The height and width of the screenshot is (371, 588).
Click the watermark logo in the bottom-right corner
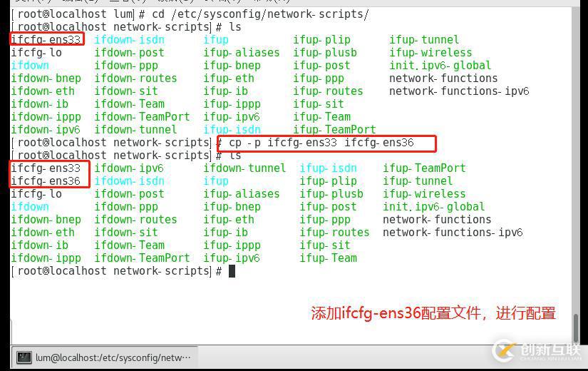(x=537, y=350)
